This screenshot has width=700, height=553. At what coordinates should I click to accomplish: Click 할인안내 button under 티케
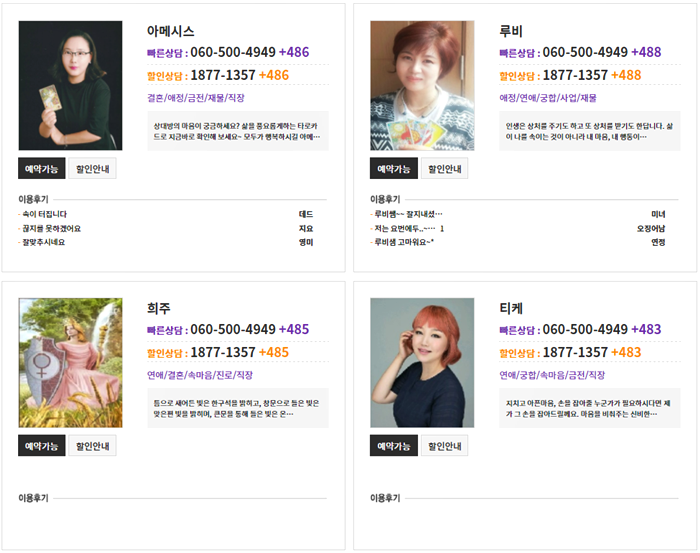[x=445, y=445]
